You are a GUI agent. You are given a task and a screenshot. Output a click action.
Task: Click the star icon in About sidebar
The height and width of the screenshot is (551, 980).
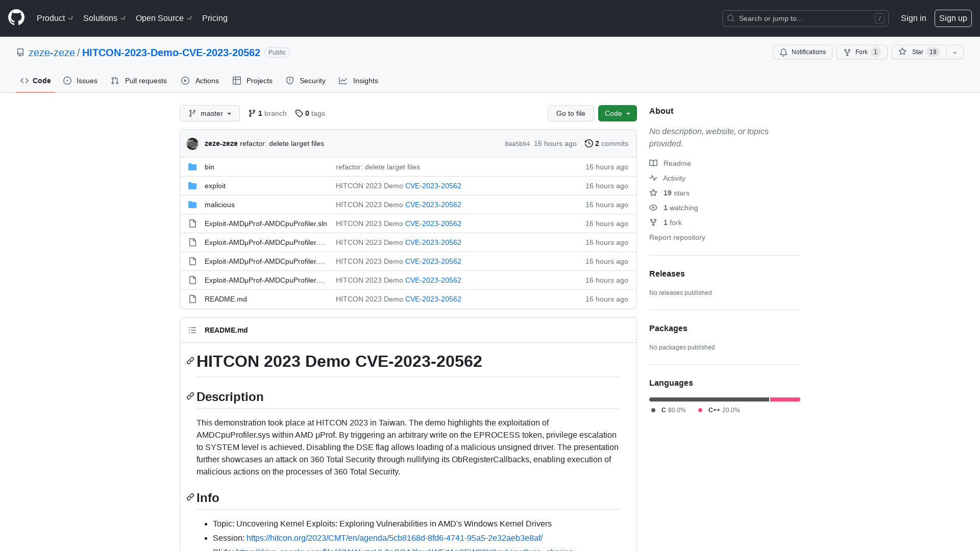point(653,193)
